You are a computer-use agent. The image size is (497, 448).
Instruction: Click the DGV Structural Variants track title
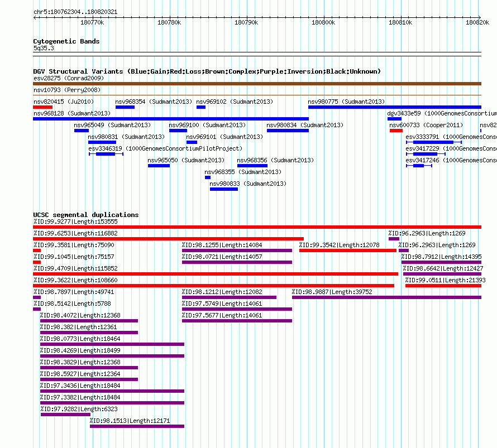click(x=207, y=71)
